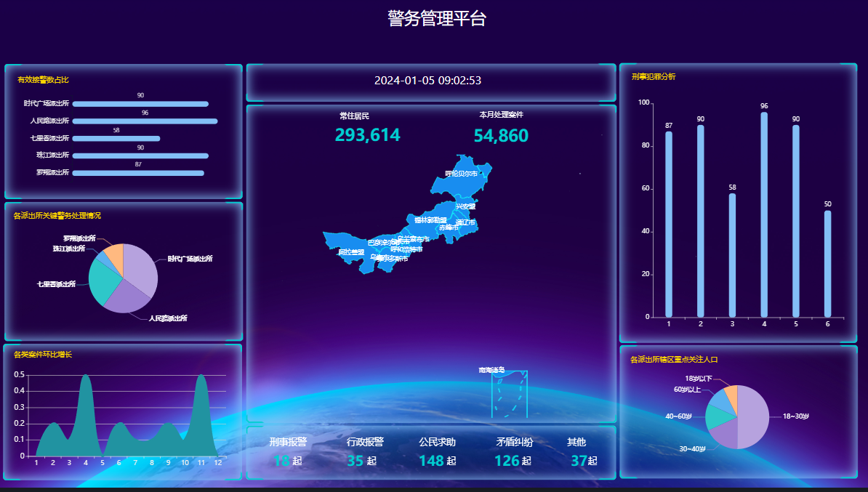The image size is (868, 492).
Task: Click the 0.5 y-axis label on growth chart
Action: click(x=19, y=375)
